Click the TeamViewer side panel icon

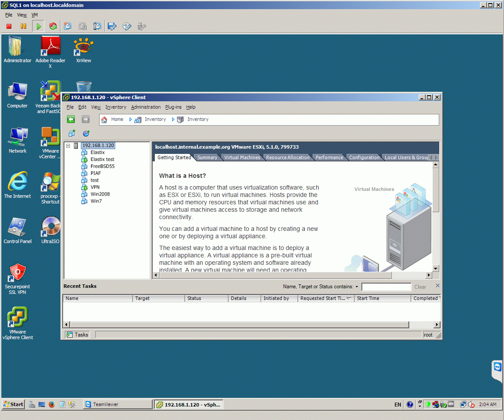(497, 367)
